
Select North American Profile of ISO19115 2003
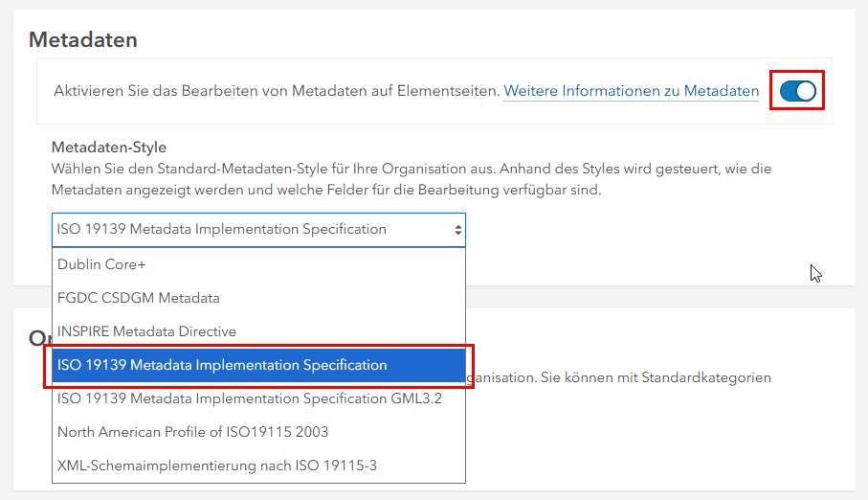[192, 432]
